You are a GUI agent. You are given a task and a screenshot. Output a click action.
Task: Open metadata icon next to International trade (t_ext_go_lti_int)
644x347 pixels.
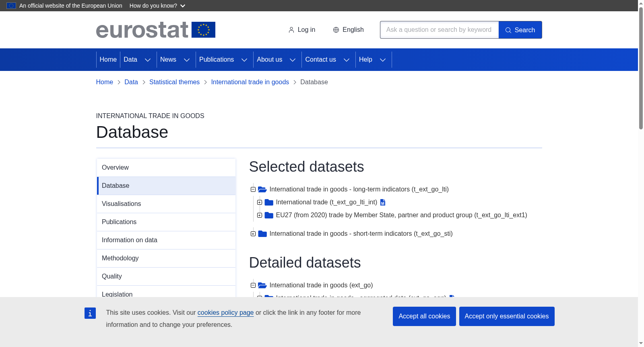(x=383, y=202)
